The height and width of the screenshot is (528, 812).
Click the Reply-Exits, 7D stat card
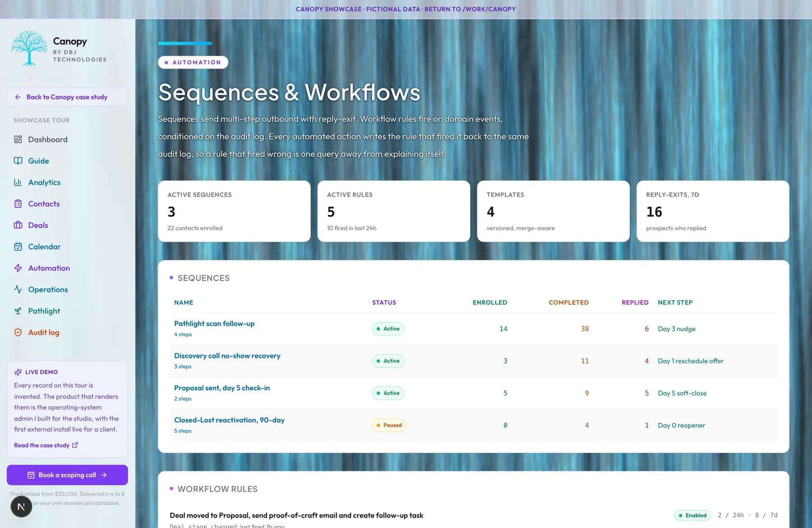pos(713,211)
